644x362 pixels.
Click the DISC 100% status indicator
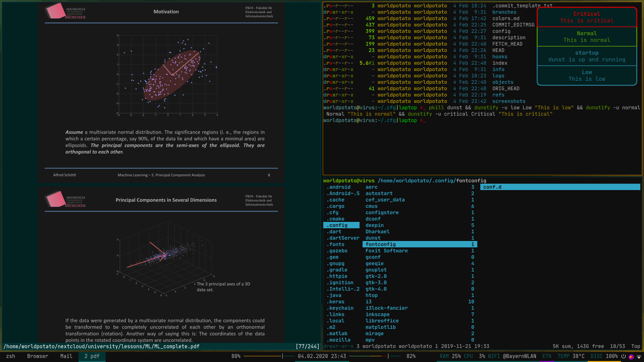[x=604, y=356]
